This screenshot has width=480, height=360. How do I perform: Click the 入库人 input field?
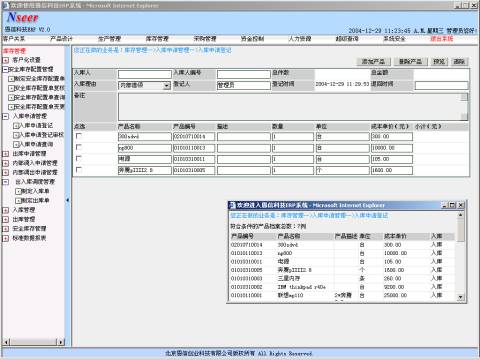(145, 74)
